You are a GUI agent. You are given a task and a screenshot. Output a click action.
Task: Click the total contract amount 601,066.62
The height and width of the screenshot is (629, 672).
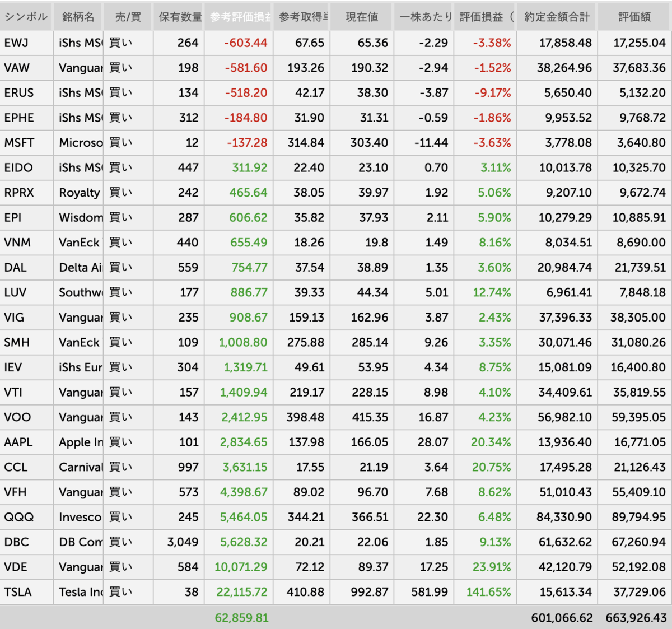click(562, 618)
